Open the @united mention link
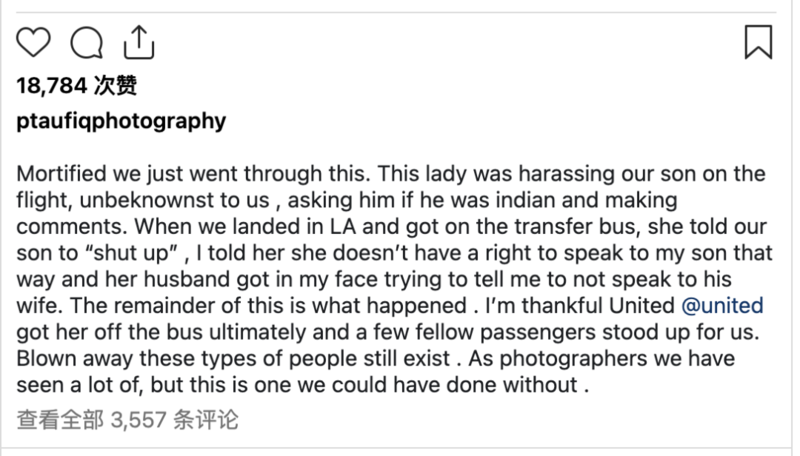 point(722,306)
